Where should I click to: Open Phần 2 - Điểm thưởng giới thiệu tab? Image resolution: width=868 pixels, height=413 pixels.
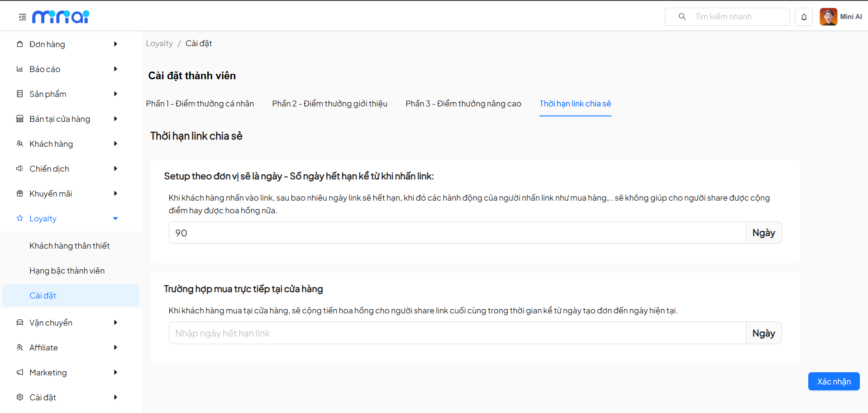click(x=329, y=104)
